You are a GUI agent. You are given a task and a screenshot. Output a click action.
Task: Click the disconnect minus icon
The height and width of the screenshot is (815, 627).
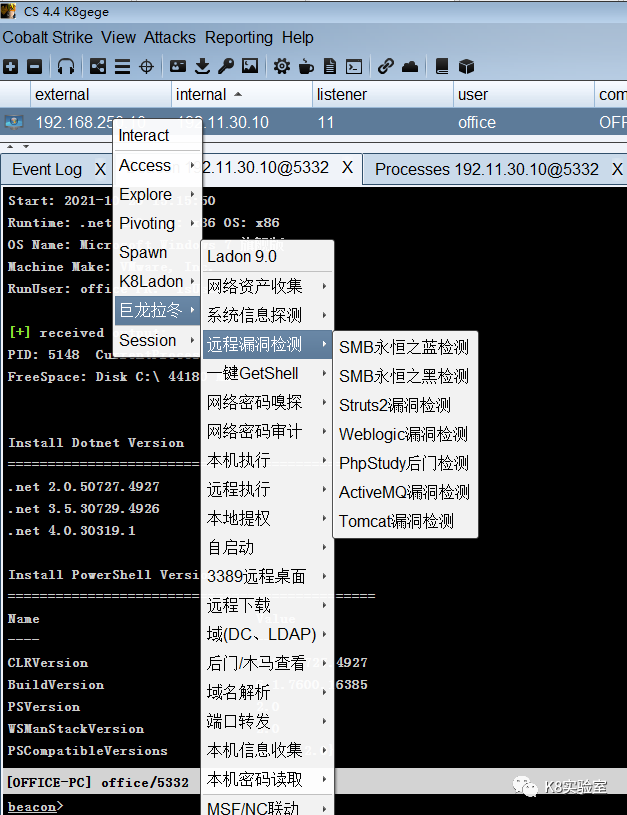(34, 67)
